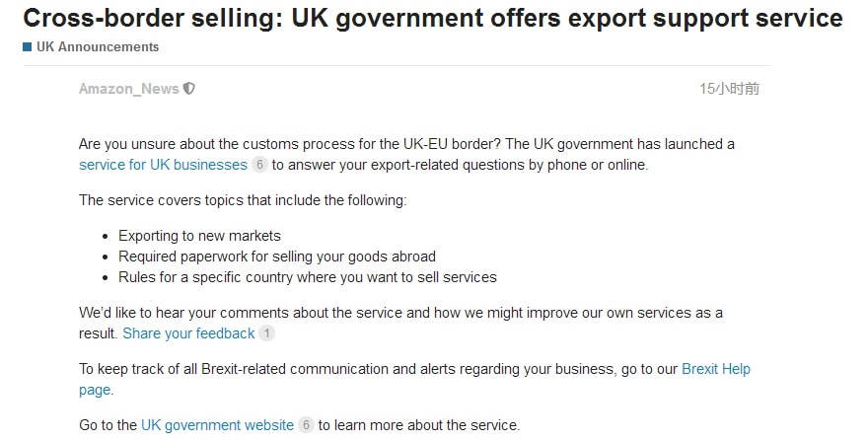Click 'The service covers topics' sentence
Screen dimensions: 868x441
(242, 200)
